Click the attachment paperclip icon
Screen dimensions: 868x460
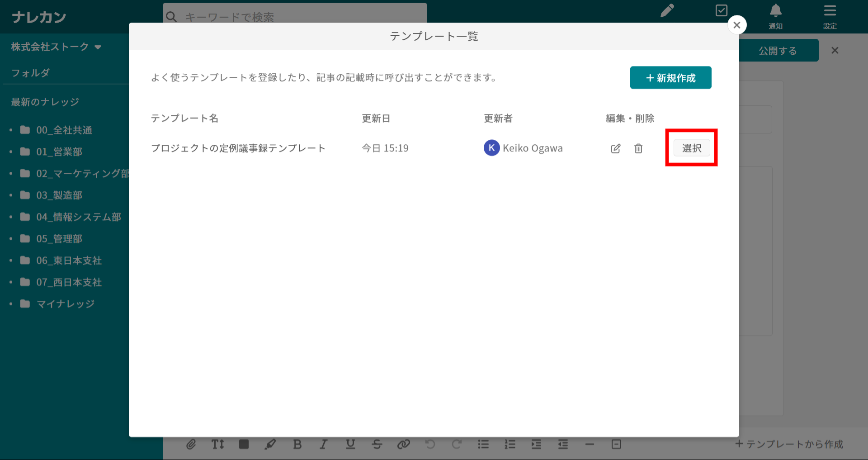click(191, 444)
